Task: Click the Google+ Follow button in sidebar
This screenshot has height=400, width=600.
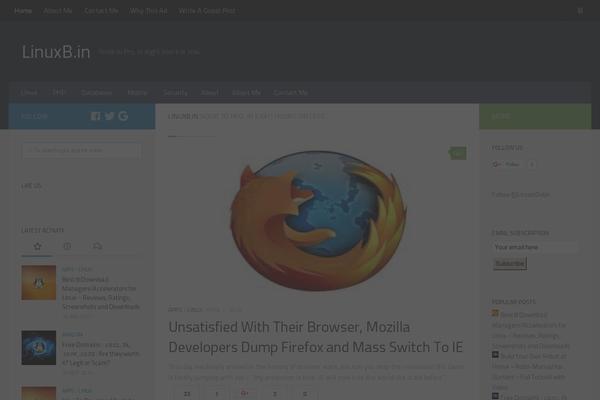Action: pyautogui.click(x=506, y=164)
